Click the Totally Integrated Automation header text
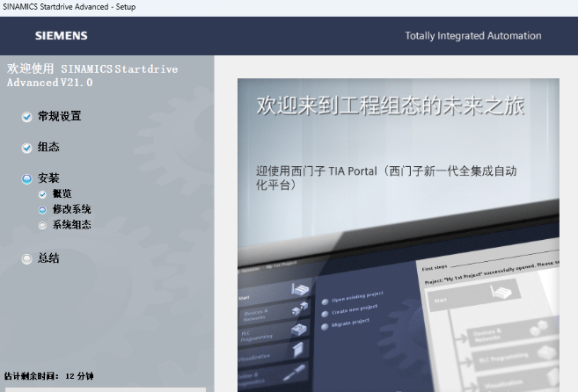The height and width of the screenshot is (392, 578). (472, 36)
